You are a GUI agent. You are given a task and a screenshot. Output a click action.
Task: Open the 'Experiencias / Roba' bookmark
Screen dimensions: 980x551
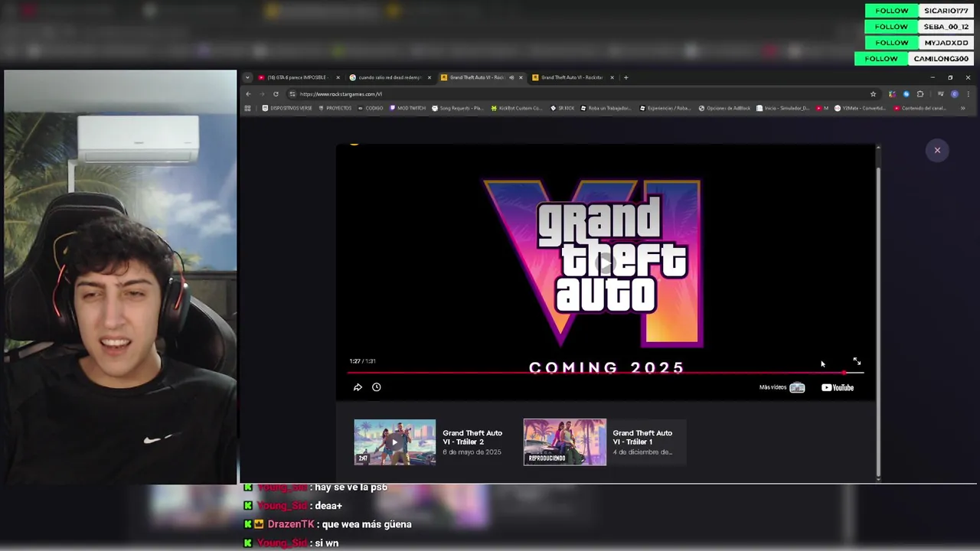666,108
